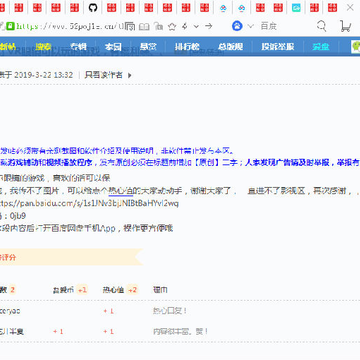Expand the arrow next to 只看该作者
360x360 pixels.
click(130, 75)
